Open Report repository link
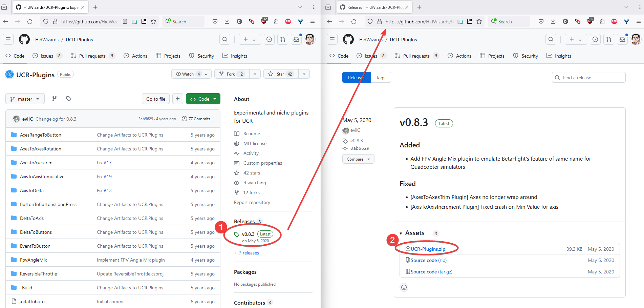 click(x=252, y=202)
